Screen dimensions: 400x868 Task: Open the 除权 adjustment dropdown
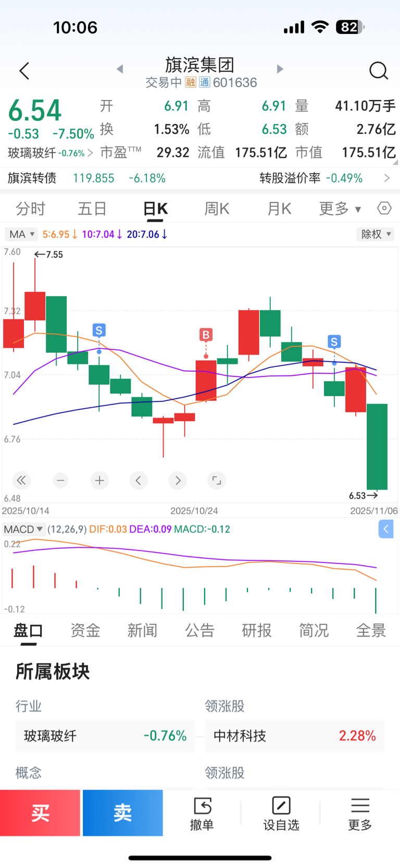click(x=376, y=234)
